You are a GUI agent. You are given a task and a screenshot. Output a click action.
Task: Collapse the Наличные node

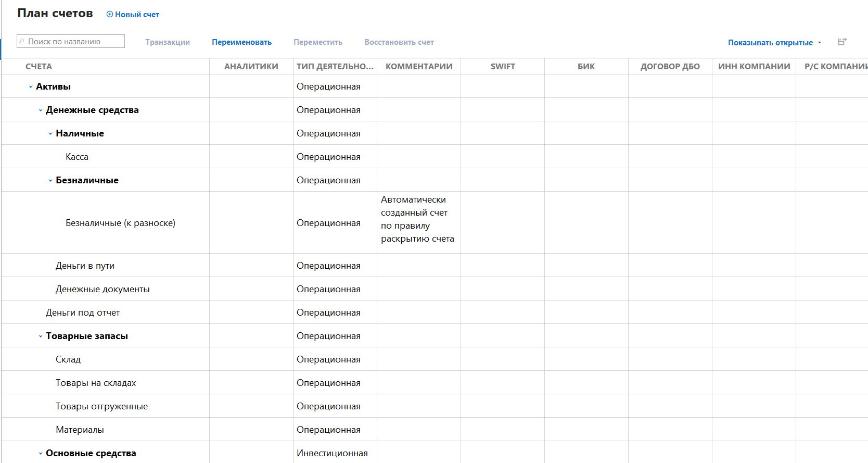pos(50,134)
